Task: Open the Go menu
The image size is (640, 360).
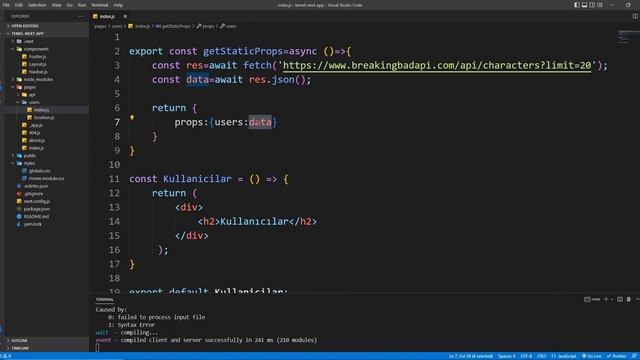Action: point(69,5)
